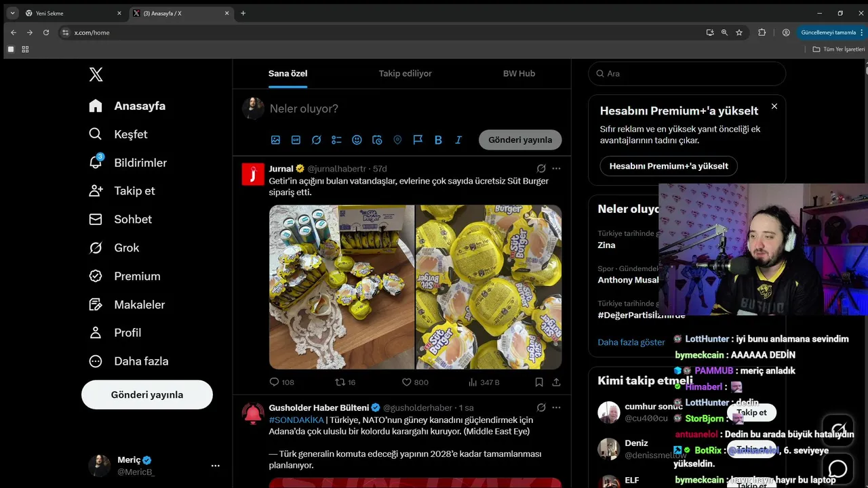View the Jurnal post's analytics 347 B
Image resolution: width=868 pixels, height=488 pixels.
[x=484, y=382]
